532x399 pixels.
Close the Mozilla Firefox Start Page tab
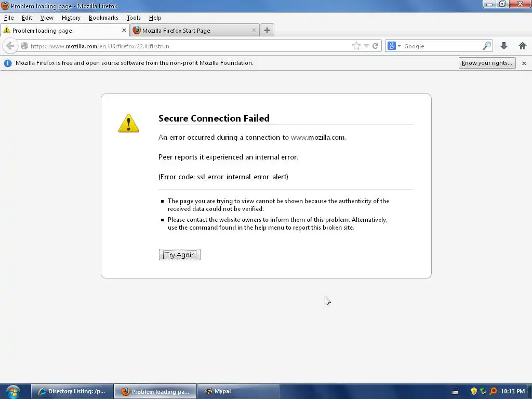(254, 30)
